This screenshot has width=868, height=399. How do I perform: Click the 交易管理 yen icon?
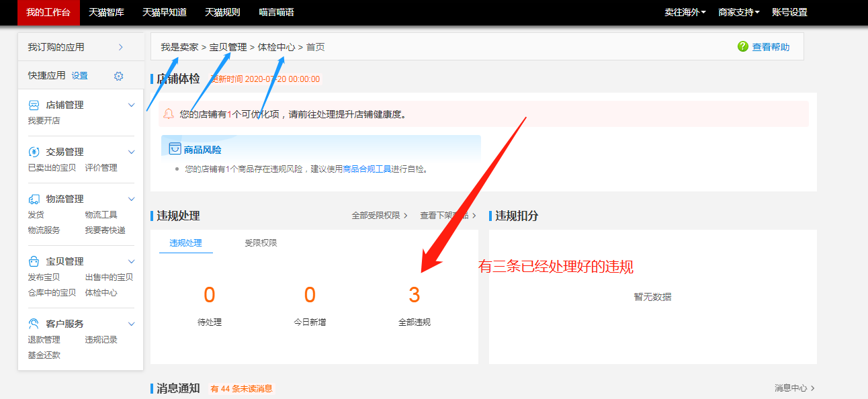(x=34, y=152)
